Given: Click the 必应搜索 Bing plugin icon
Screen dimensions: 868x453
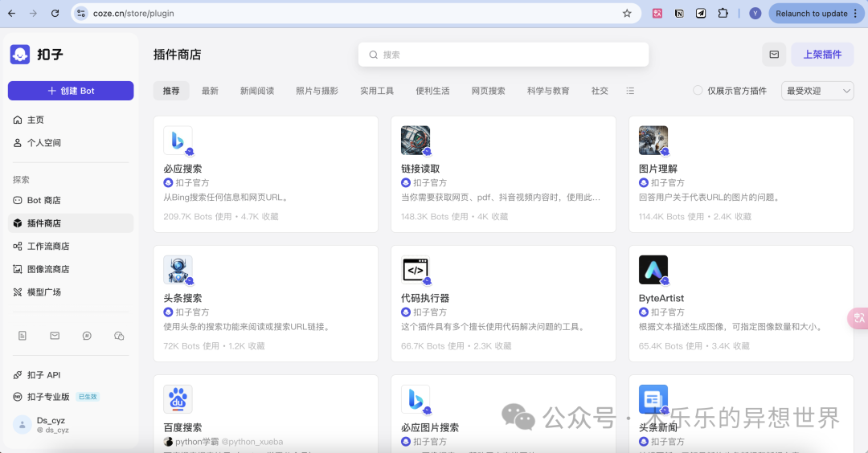Looking at the screenshot, I should 177,141.
